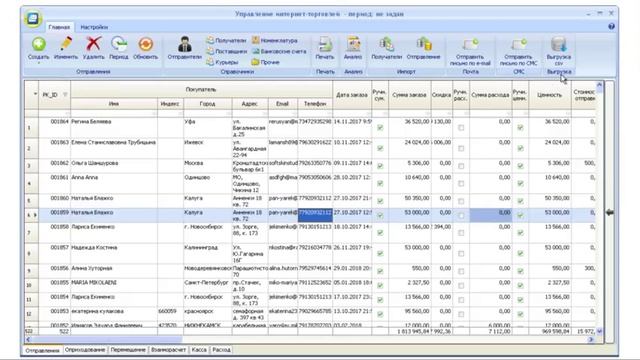Screen dimensions: 640x360
Task: Click the horizontal scrollbar right arrow
Action: coord(591,340)
